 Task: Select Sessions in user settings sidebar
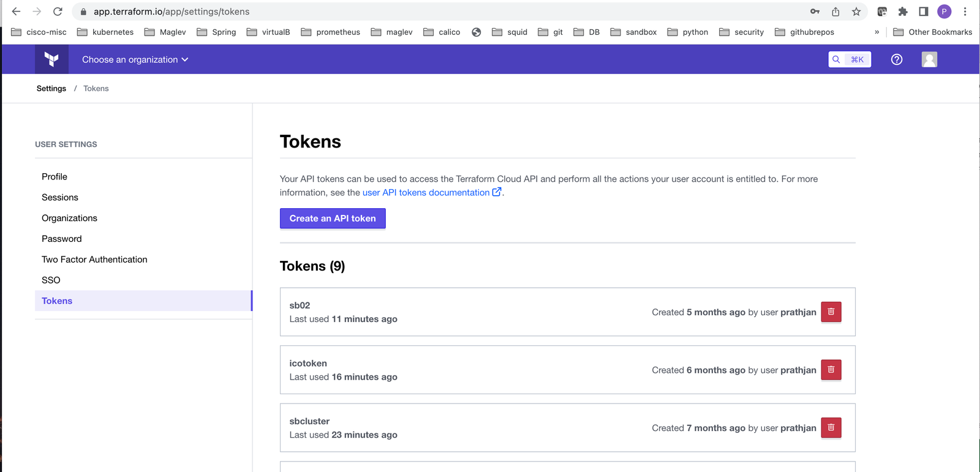(60, 197)
